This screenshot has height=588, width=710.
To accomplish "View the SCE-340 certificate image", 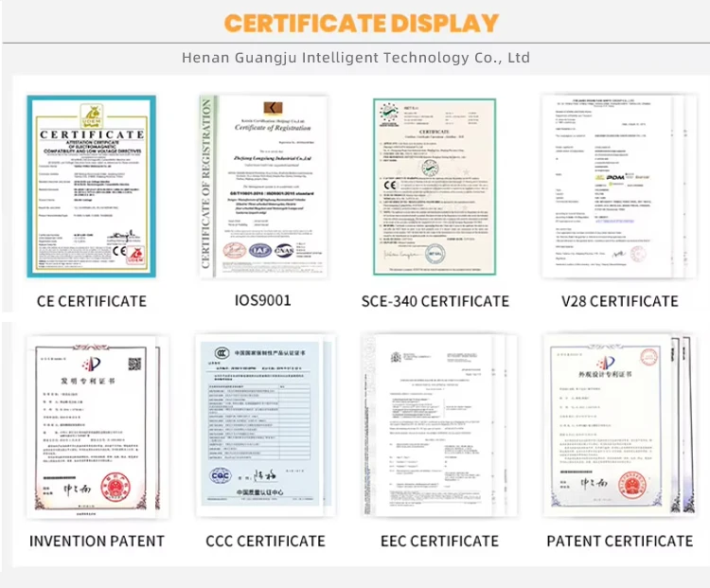I will pos(435,187).
